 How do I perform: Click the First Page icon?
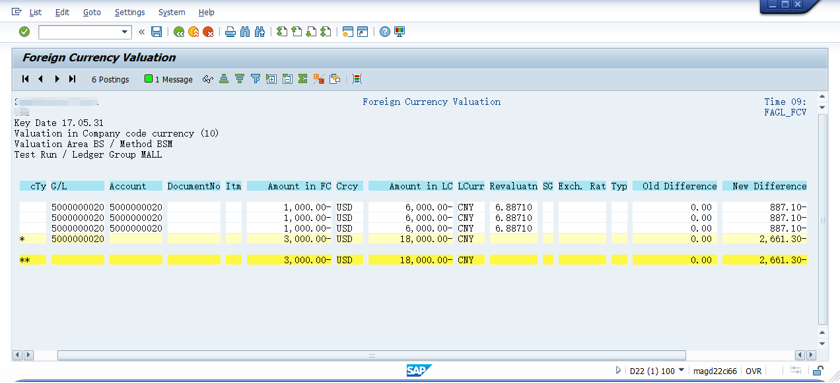point(282,32)
